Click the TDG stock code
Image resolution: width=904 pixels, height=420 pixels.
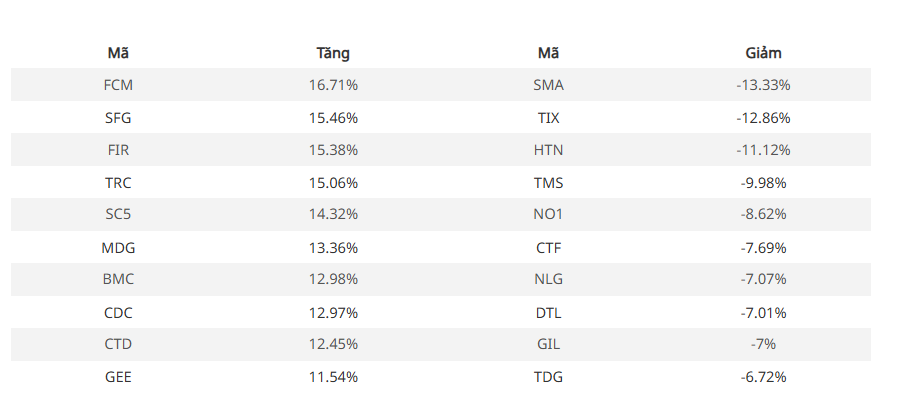pyautogui.click(x=548, y=377)
